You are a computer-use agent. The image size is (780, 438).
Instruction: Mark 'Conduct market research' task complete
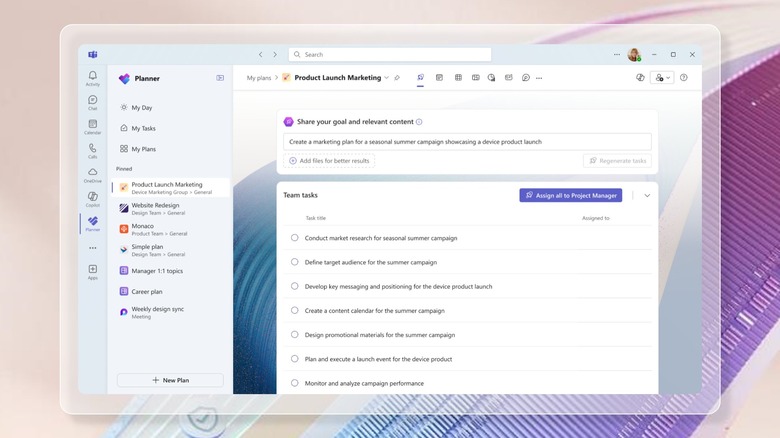click(295, 238)
